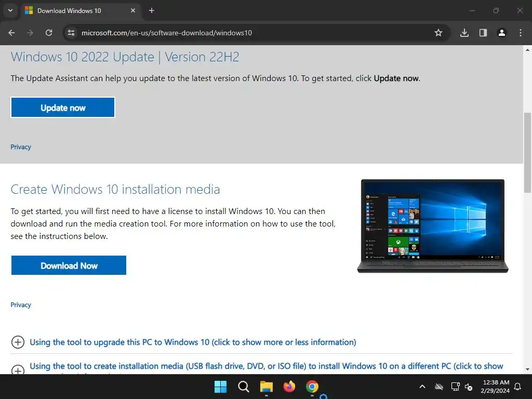Open Privacy link under Download Now

coord(21,304)
